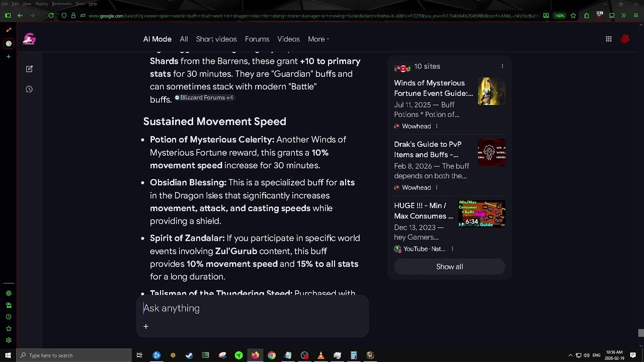Open the HUGE Min/Max Consumes video link
The width and height of the screenshot is (644, 362).
[424, 211]
